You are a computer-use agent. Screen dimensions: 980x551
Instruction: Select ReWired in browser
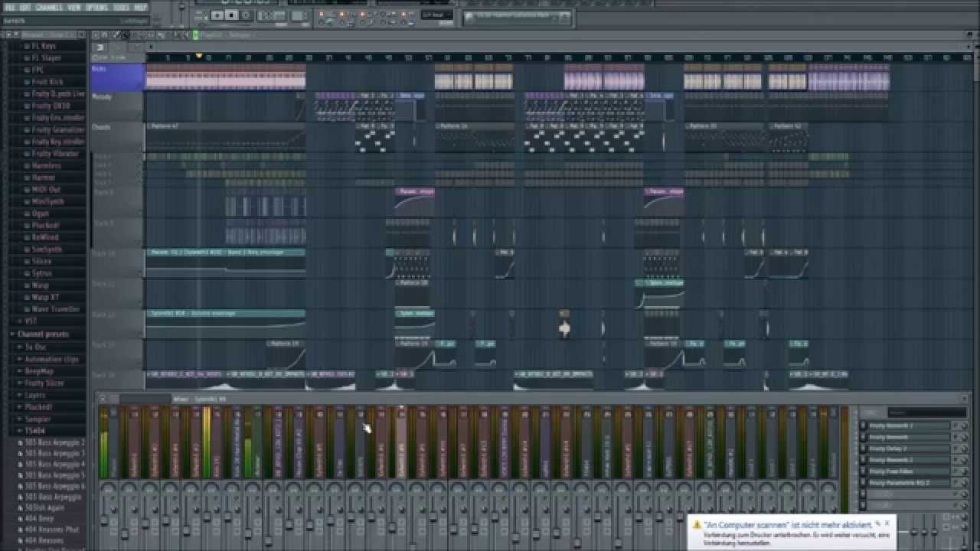pos(45,237)
